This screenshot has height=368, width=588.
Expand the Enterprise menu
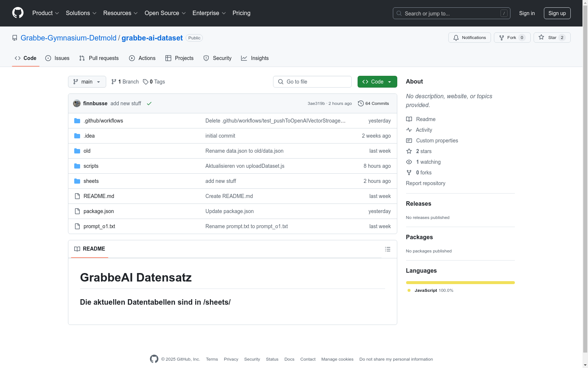point(209,13)
